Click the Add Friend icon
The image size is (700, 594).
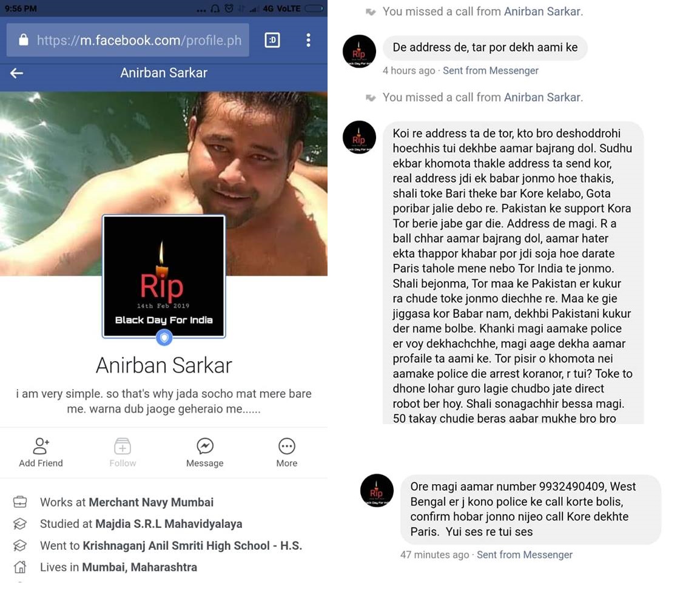tap(41, 446)
